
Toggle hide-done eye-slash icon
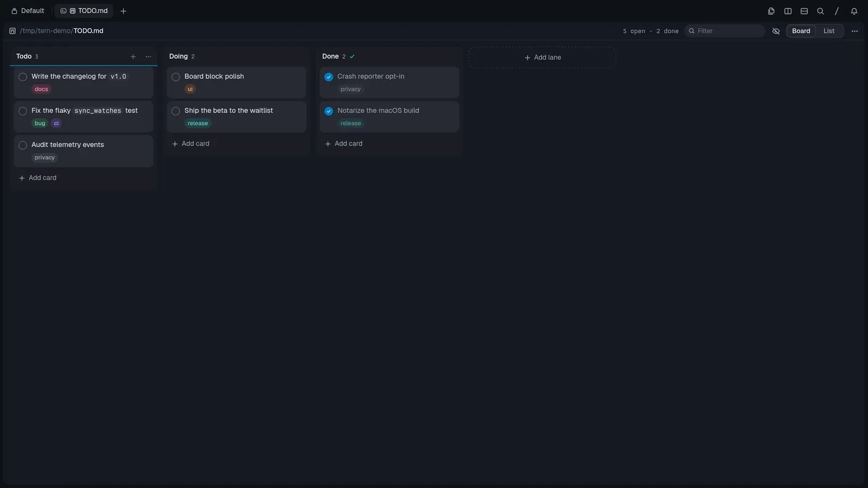point(776,31)
